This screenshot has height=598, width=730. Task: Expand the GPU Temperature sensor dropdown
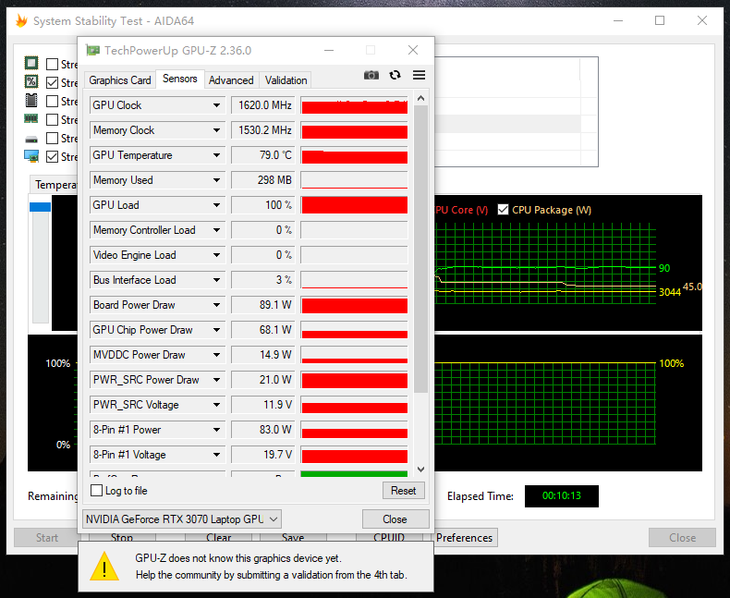(216, 155)
